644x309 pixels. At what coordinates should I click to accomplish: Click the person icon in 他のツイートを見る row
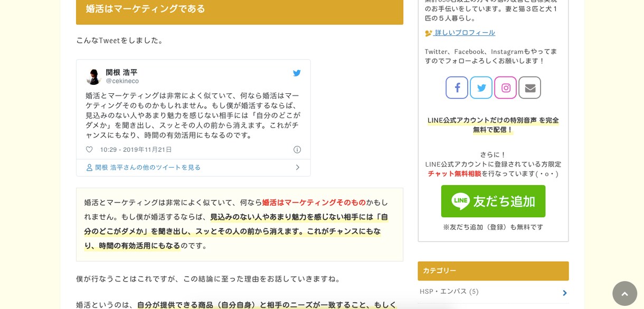click(89, 168)
